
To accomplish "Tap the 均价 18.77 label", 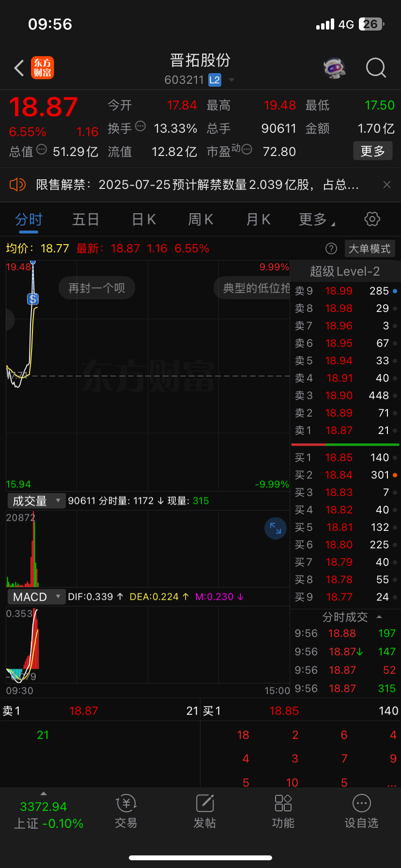I will coord(37,248).
